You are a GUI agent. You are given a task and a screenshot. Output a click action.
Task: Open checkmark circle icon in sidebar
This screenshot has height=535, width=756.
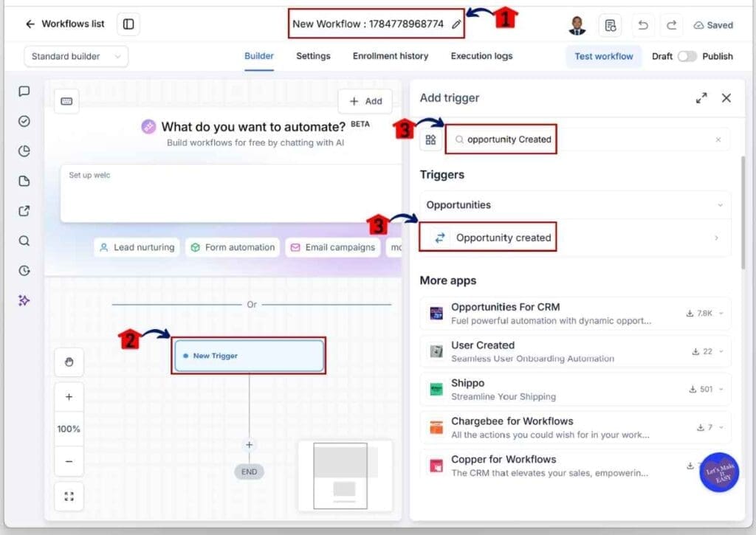(24, 121)
